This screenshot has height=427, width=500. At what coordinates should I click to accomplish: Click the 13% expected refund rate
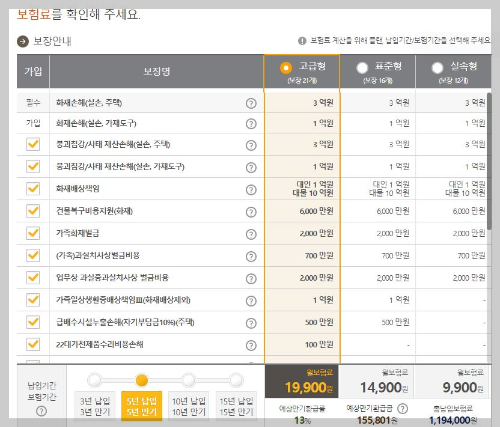pyautogui.click(x=302, y=420)
